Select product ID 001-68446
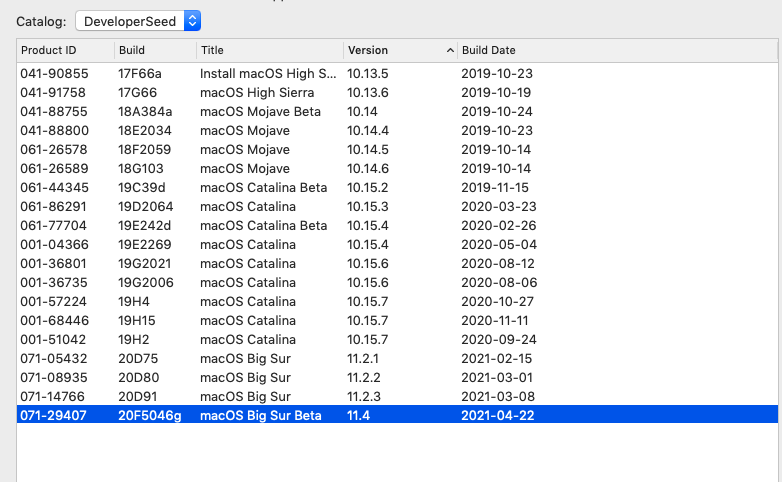The image size is (782, 482). tap(54, 320)
